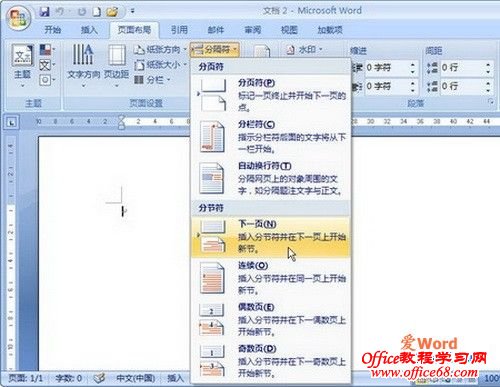The height and width of the screenshot is (387, 500).
Task: Open file using folder icon in Quick Access
Action: coord(112,12)
